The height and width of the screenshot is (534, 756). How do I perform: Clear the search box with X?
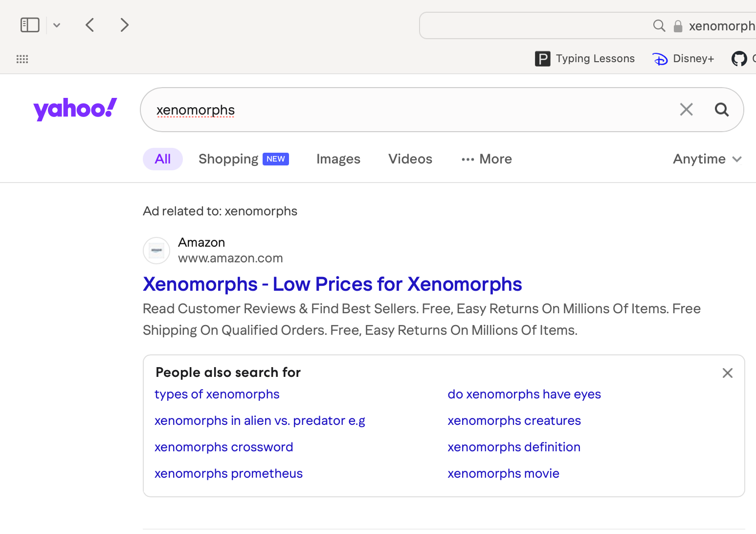(x=687, y=110)
